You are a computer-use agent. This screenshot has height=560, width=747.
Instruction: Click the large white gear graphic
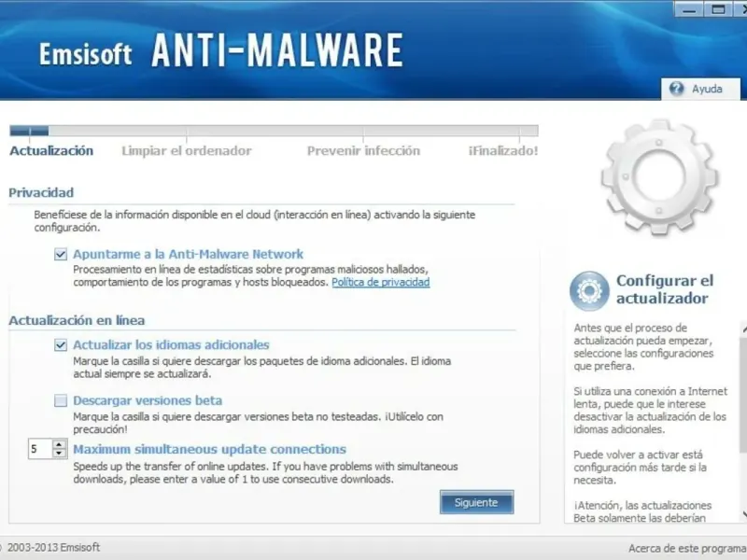tap(659, 177)
